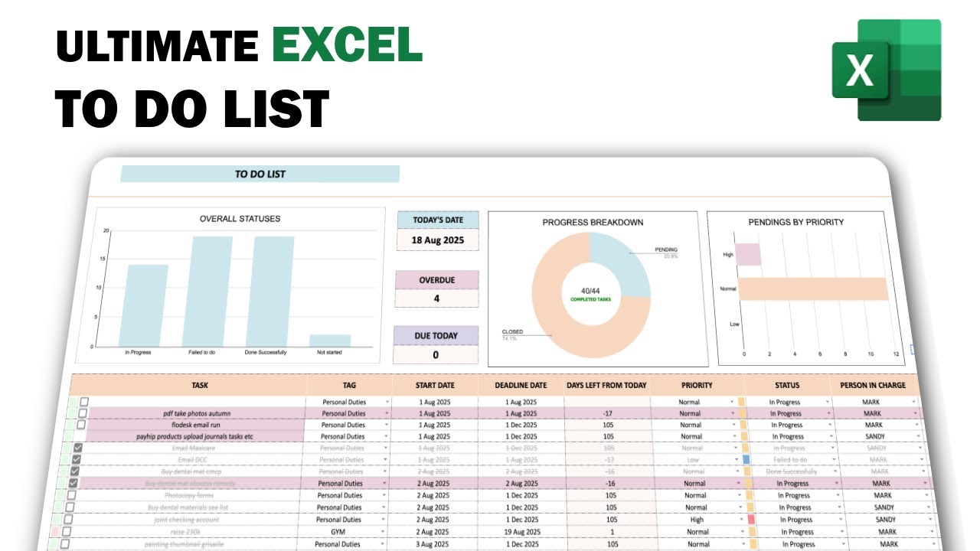This screenshot has height=551, width=980.
Task: Open priority dropdown for flodesk email run
Action: point(733,425)
